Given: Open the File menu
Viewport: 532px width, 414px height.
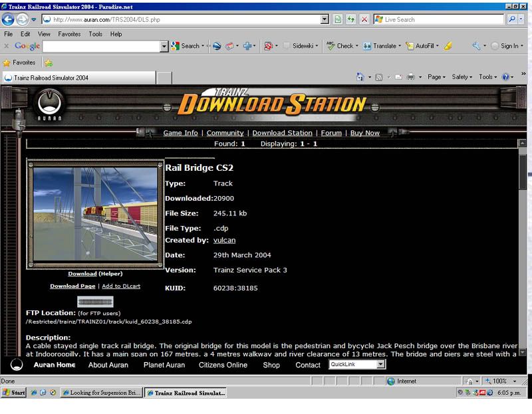Looking at the screenshot, I should pos(9,34).
